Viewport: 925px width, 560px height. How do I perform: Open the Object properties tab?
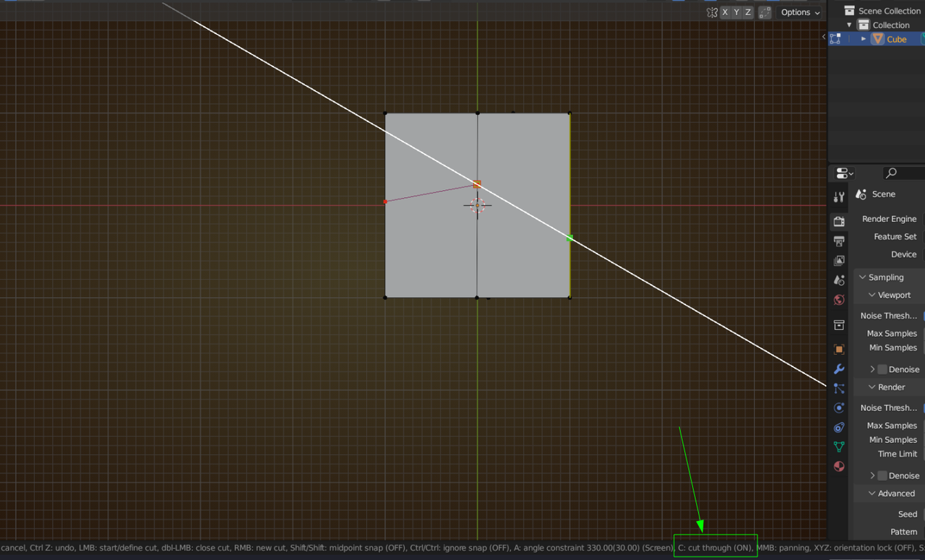839,349
